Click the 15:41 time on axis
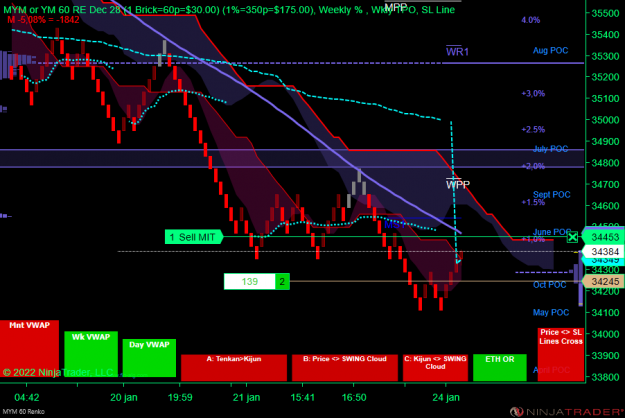Viewport: 625px width, 418px height. 303,397
